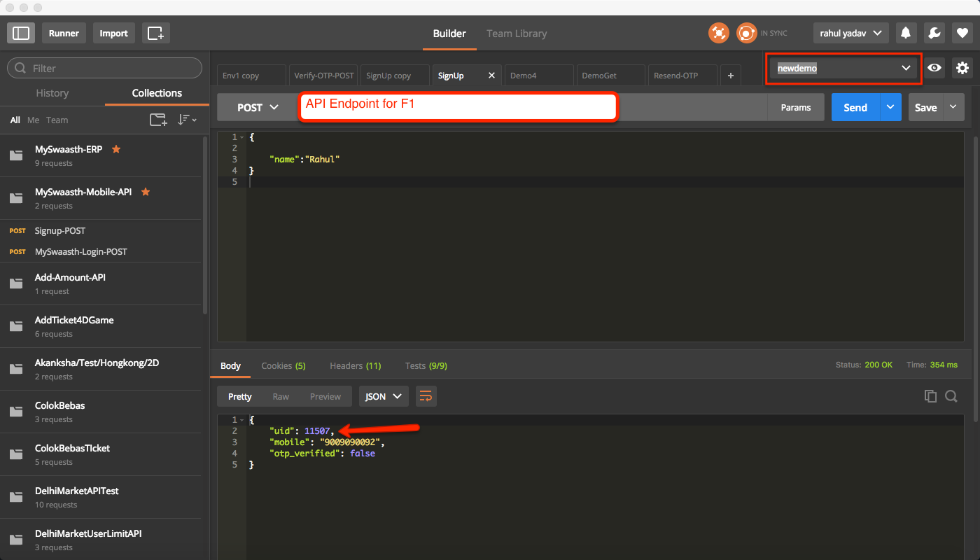
Task: Open the POST method dropdown
Action: (258, 107)
